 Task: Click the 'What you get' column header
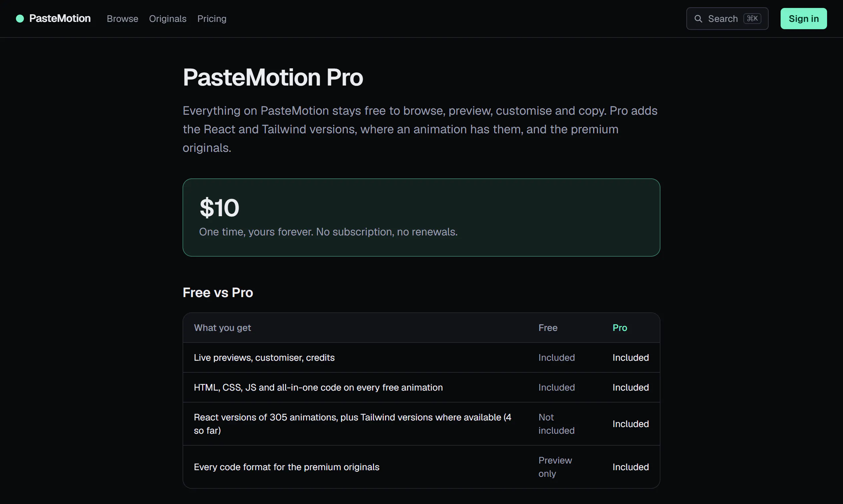click(x=222, y=328)
